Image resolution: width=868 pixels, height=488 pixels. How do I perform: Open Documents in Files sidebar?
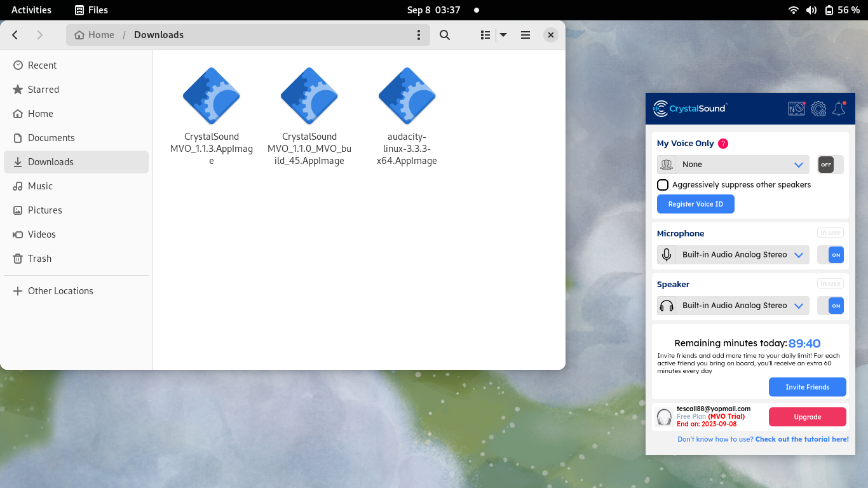click(76, 138)
